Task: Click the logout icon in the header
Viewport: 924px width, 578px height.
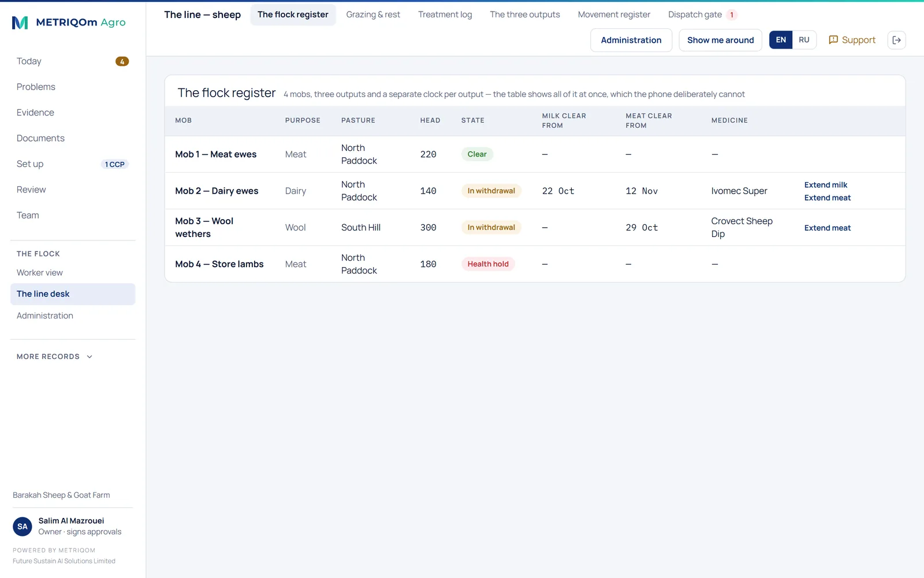Action: (x=896, y=40)
